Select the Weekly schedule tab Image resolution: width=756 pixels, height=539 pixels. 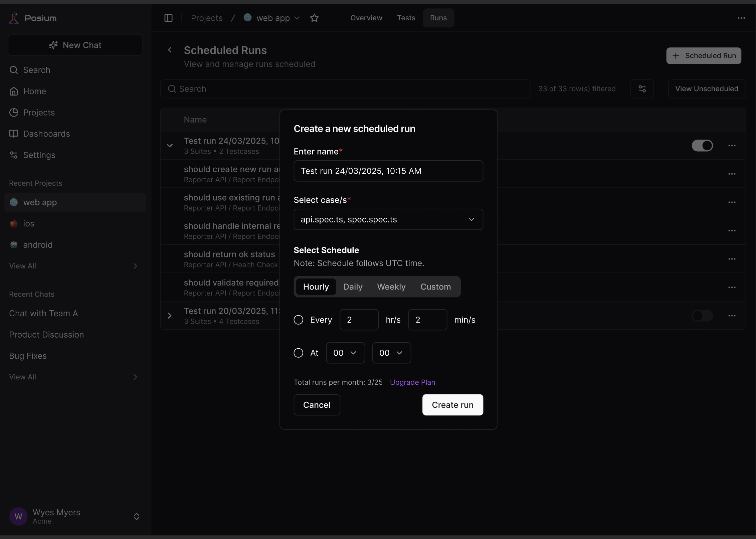tap(391, 287)
